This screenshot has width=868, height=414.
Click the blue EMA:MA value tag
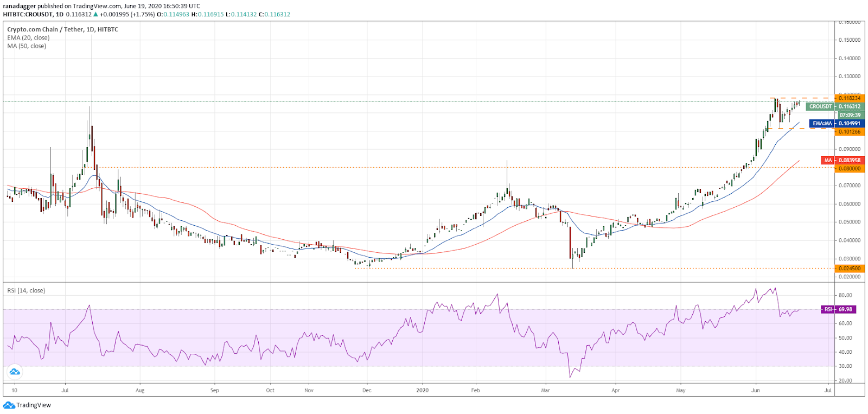pos(837,124)
